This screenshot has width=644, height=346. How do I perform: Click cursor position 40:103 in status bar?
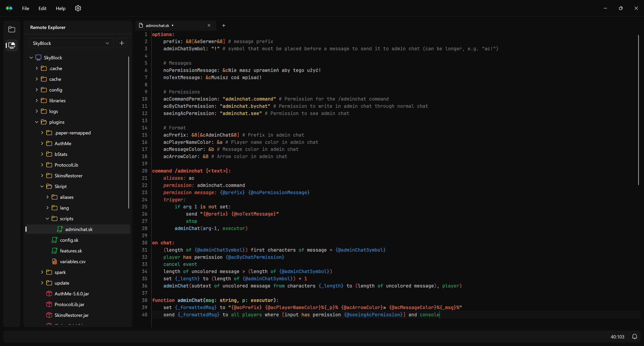click(x=617, y=337)
